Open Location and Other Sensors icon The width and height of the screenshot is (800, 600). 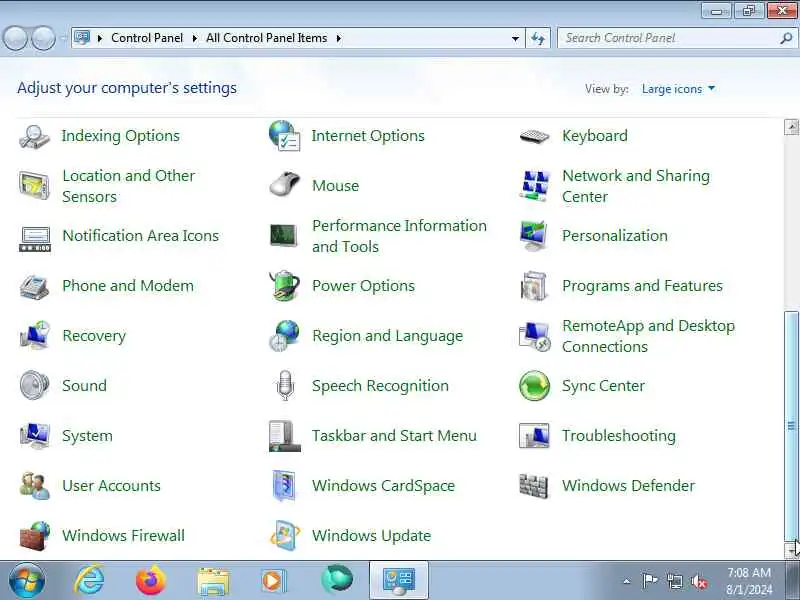[34, 186]
